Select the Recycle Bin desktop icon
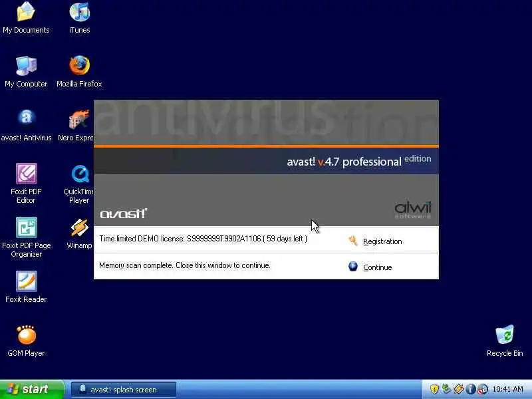This screenshot has height=399, width=532. tap(505, 341)
